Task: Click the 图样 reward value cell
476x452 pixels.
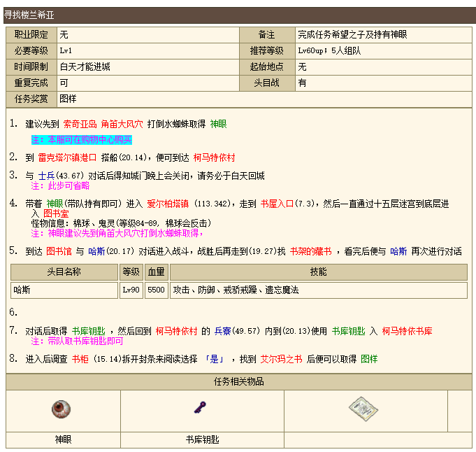Action: [264, 99]
